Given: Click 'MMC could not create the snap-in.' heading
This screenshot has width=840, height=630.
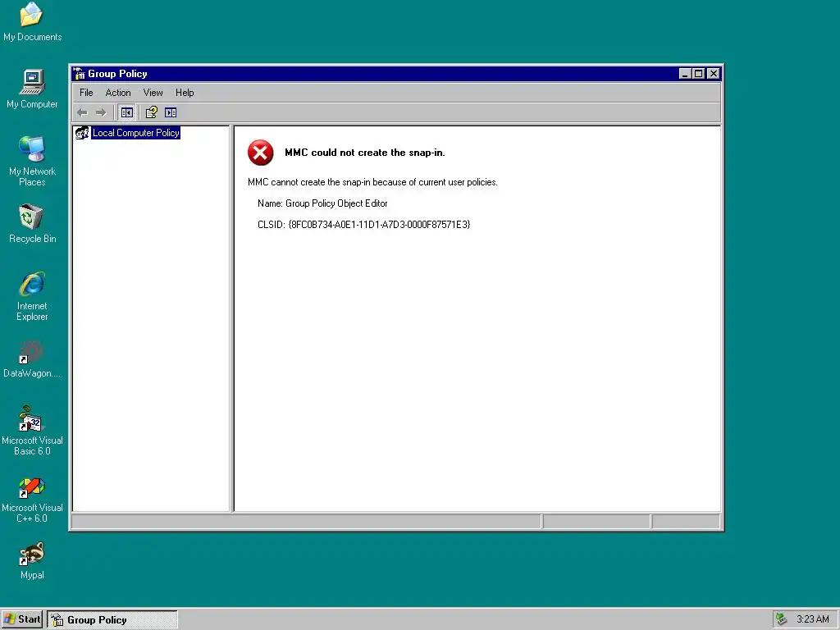Looking at the screenshot, I should [x=365, y=153].
